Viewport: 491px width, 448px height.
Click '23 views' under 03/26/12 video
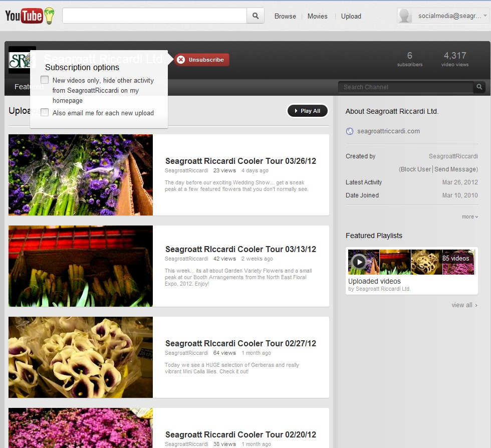[224, 170]
